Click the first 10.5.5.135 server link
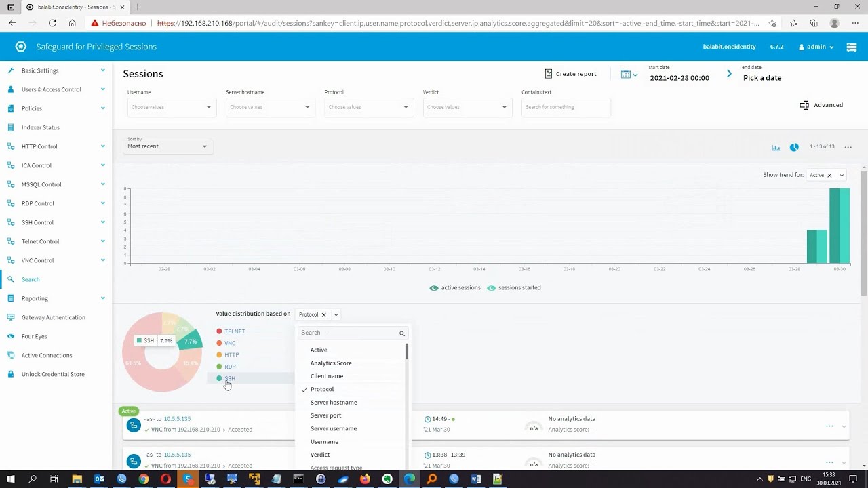 click(177, 419)
